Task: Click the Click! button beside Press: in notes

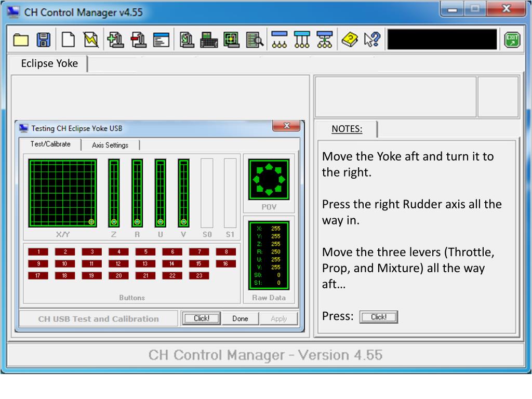Action: [379, 317]
